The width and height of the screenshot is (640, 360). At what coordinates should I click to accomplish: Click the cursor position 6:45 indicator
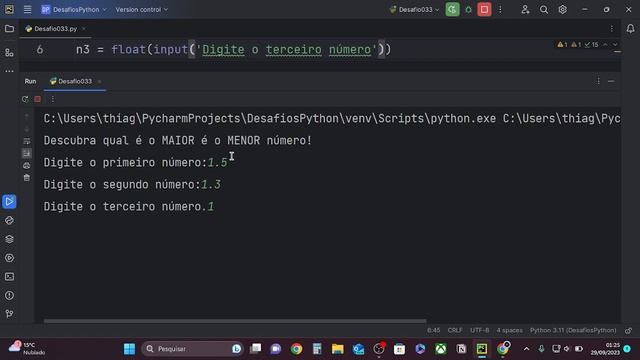(433, 330)
